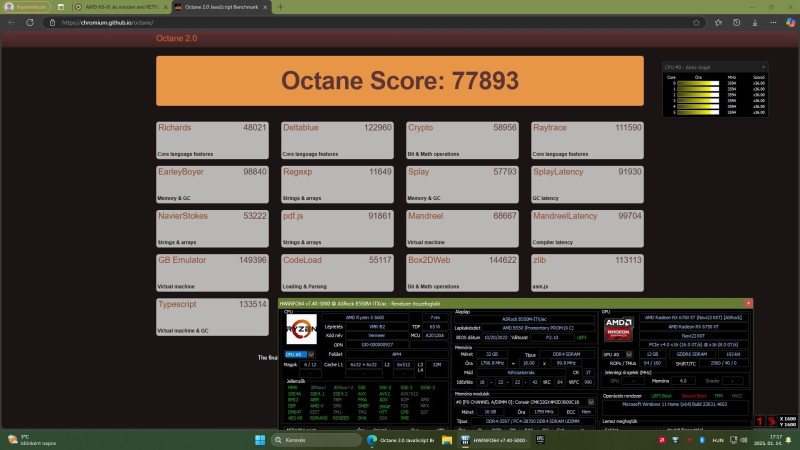This screenshot has height=450, width=800.
Task: Open the Regexp benchmark link
Action: pyautogui.click(x=297, y=172)
